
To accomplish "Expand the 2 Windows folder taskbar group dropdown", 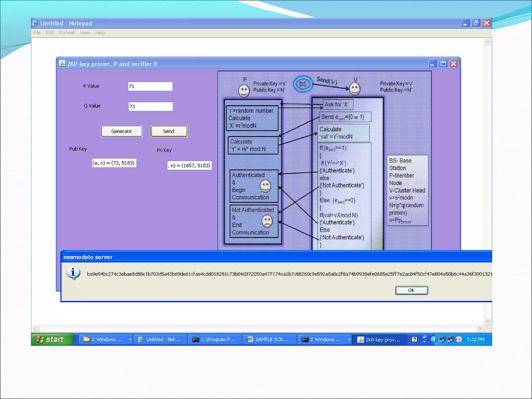I will (130, 340).
